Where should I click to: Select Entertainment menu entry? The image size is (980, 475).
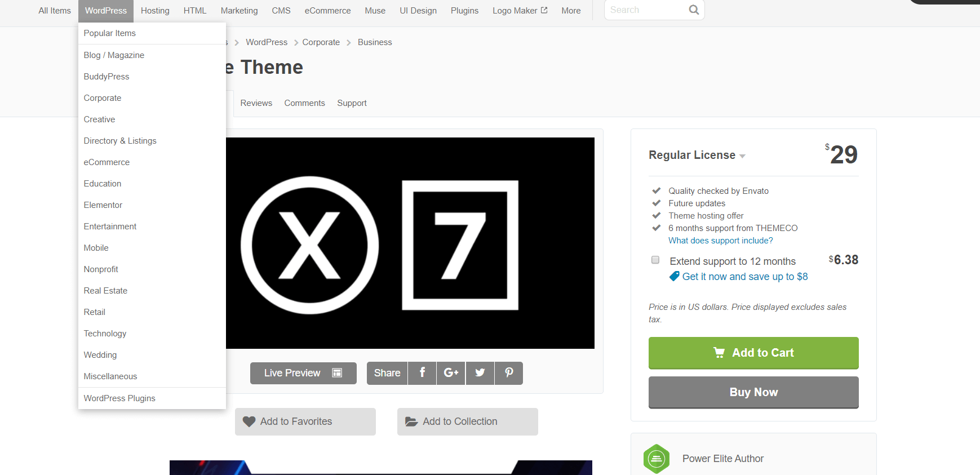coord(152,227)
